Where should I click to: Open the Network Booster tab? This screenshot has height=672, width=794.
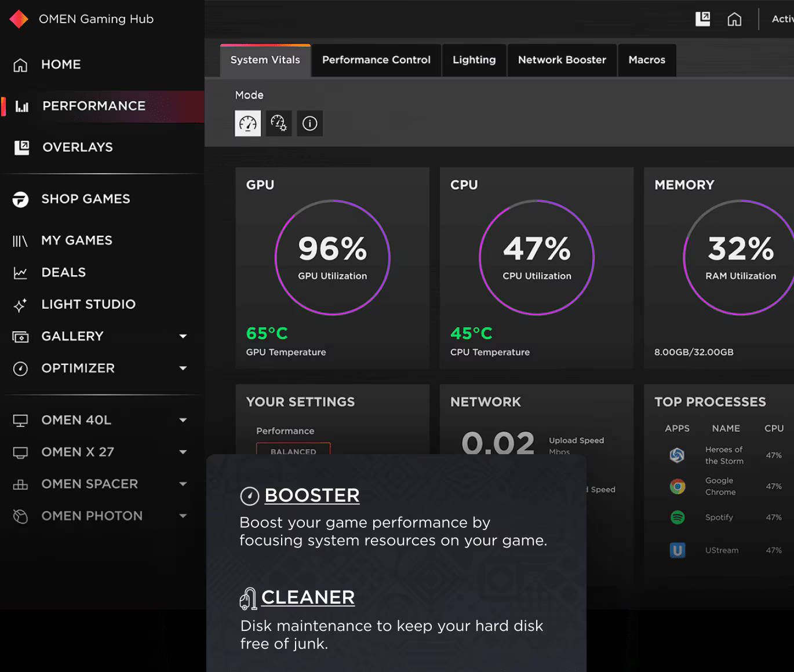pos(562,60)
